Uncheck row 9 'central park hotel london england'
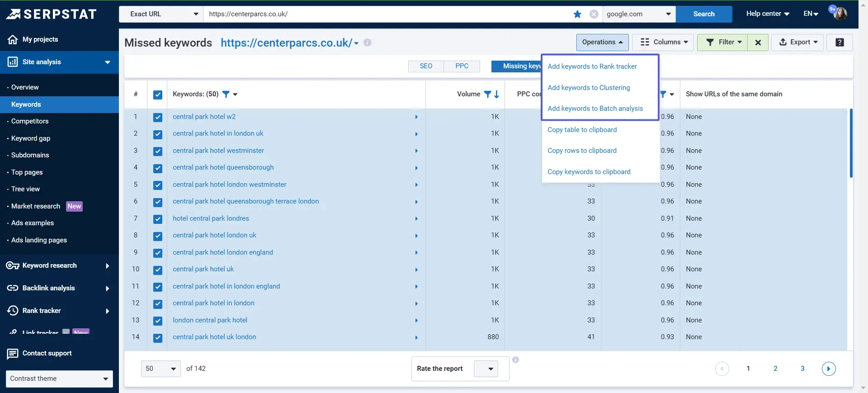This screenshot has height=393, width=868. coord(158,253)
